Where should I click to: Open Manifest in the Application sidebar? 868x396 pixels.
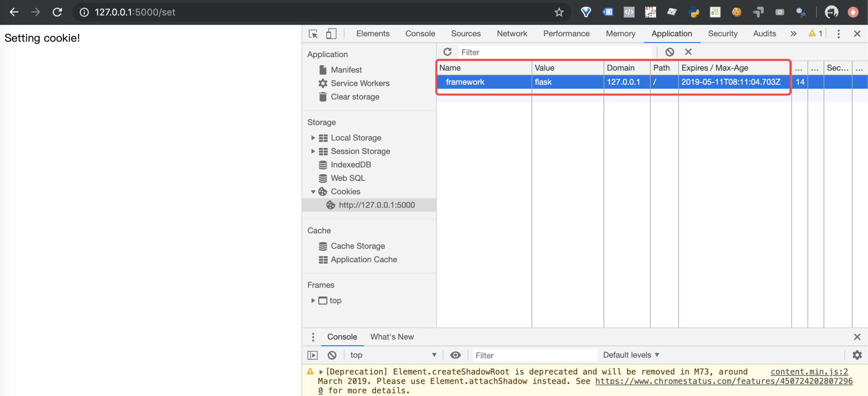pyautogui.click(x=346, y=70)
